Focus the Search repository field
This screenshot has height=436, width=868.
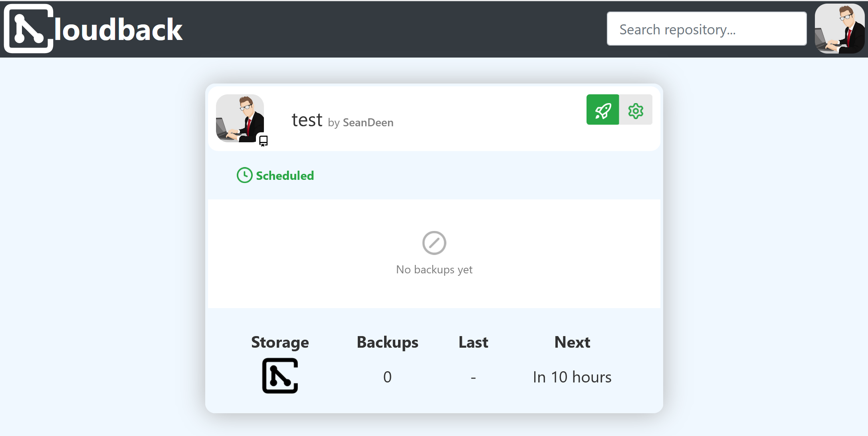click(x=706, y=29)
